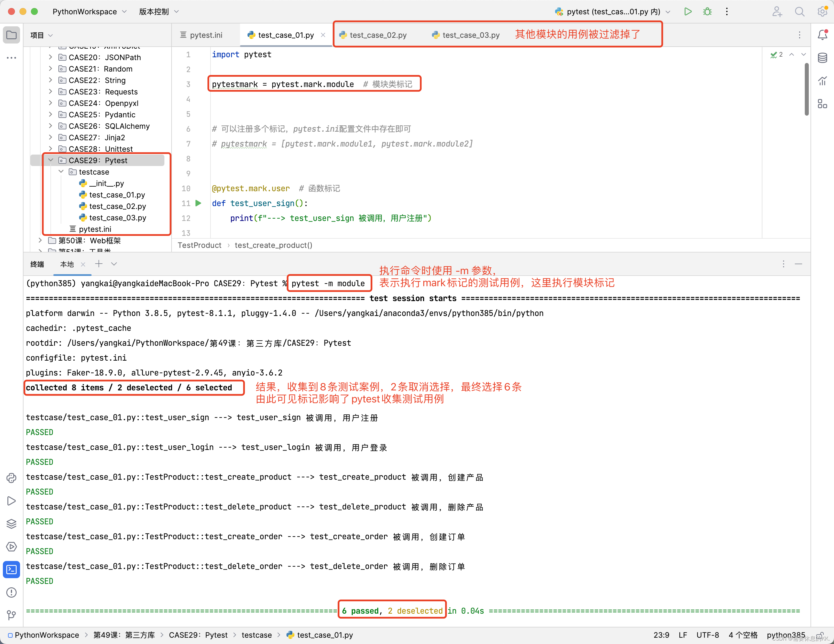Open the 版本控制 dropdown

click(x=158, y=11)
